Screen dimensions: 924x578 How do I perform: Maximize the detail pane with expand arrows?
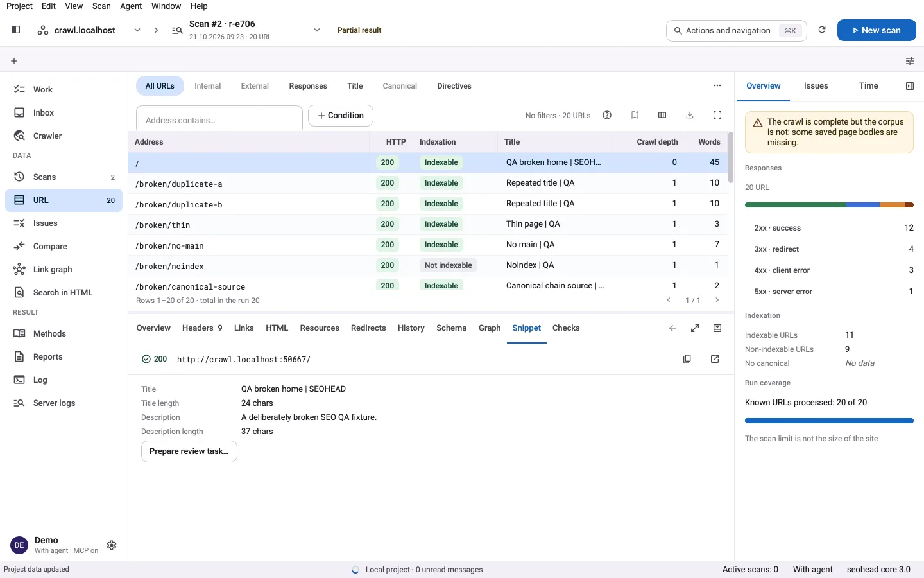click(x=695, y=328)
